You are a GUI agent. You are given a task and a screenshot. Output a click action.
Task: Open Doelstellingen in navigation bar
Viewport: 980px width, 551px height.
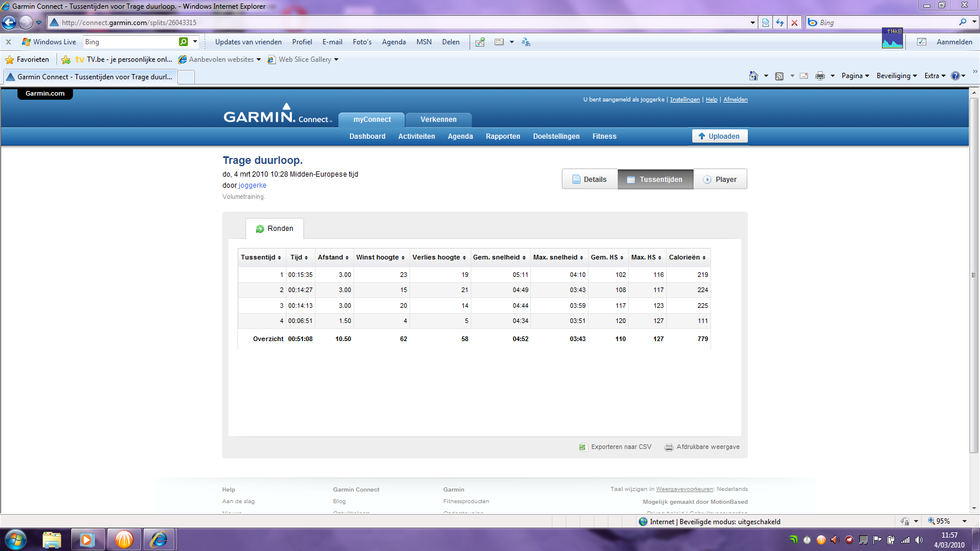(x=556, y=136)
